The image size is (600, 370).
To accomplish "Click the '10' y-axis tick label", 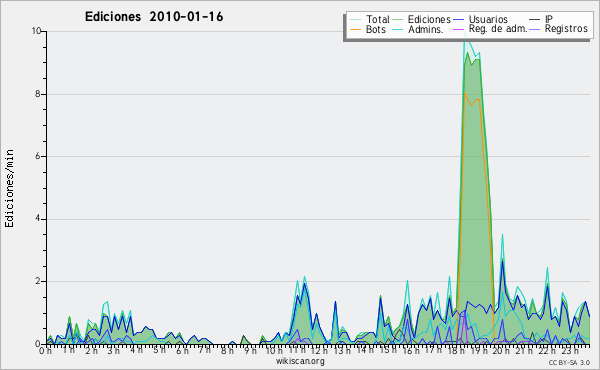I will (36, 31).
